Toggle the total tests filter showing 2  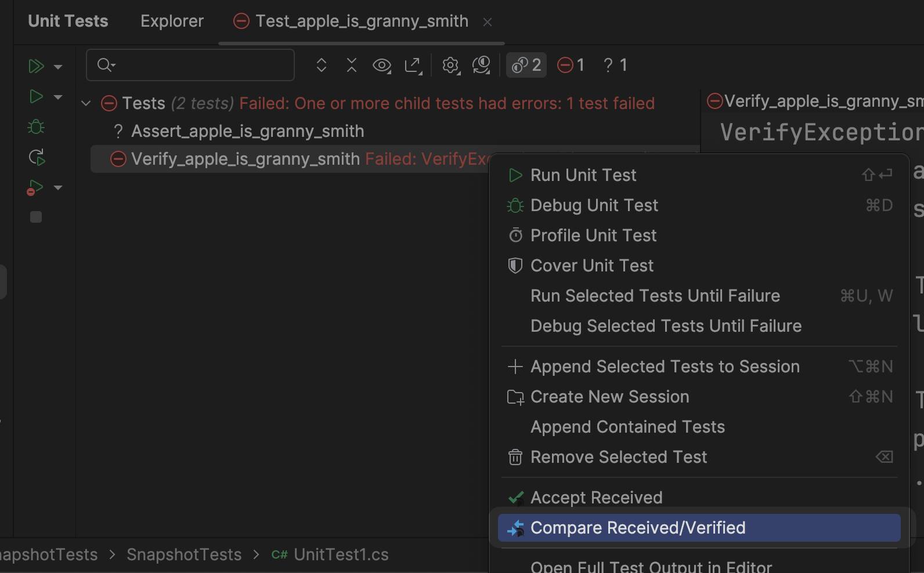[x=526, y=65]
